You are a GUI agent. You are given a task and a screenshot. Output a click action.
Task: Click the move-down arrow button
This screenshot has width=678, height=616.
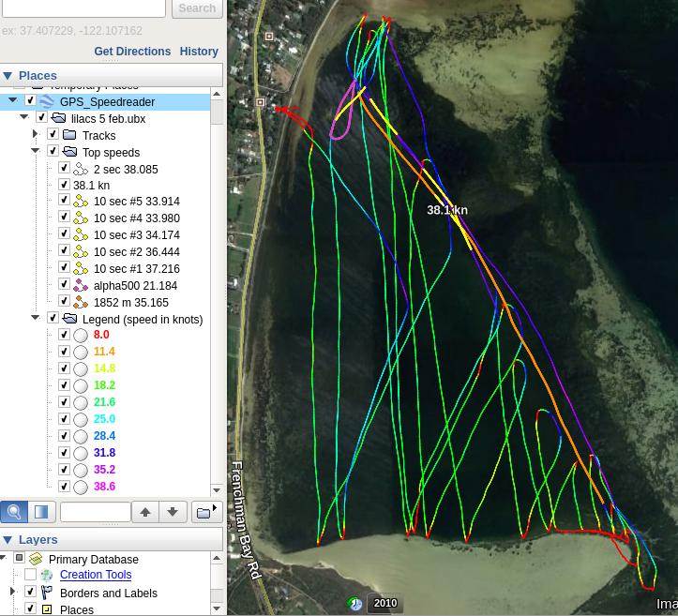pos(173,512)
